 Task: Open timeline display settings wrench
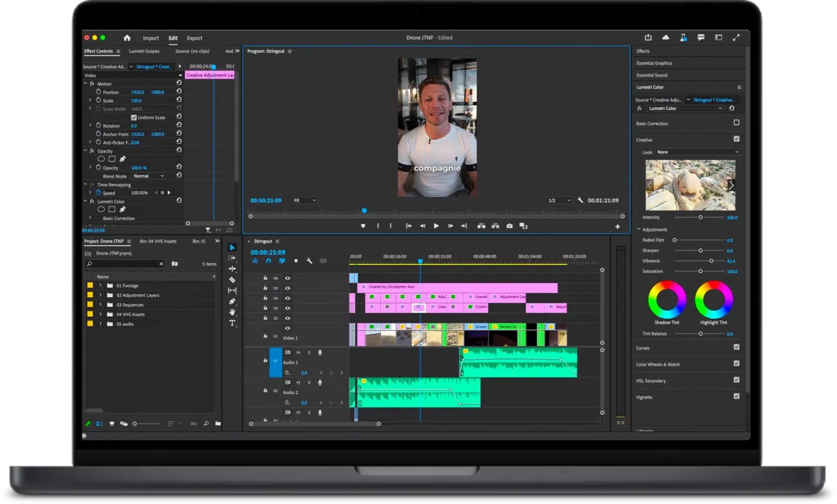click(x=309, y=261)
